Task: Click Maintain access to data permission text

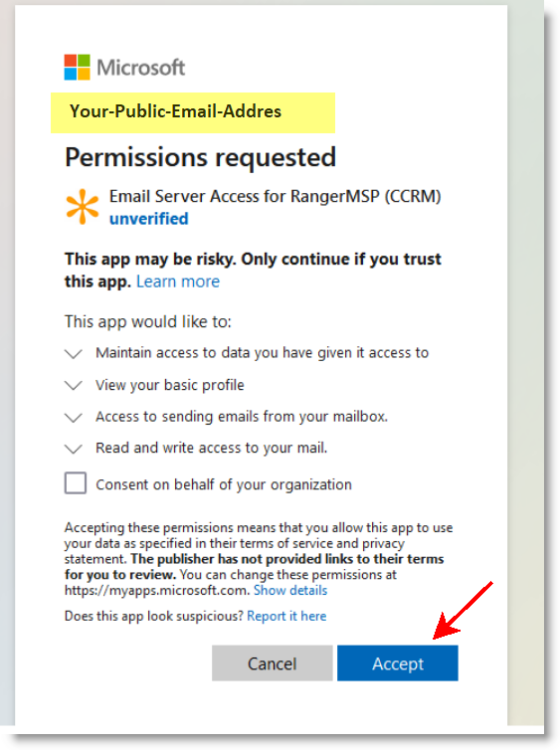Action: [x=262, y=352]
